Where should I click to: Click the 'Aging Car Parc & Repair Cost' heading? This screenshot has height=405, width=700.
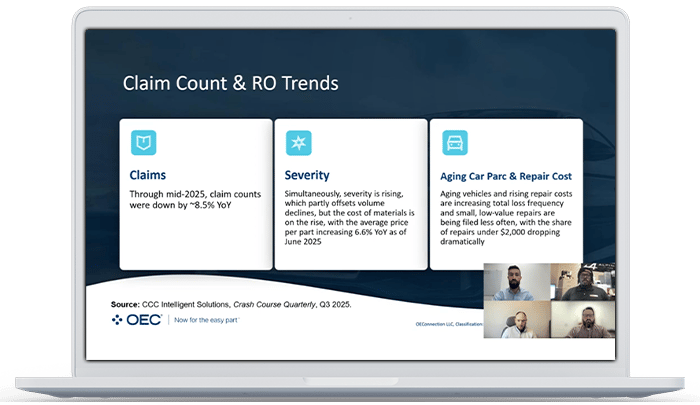pyautogui.click(x=506, y=176)
